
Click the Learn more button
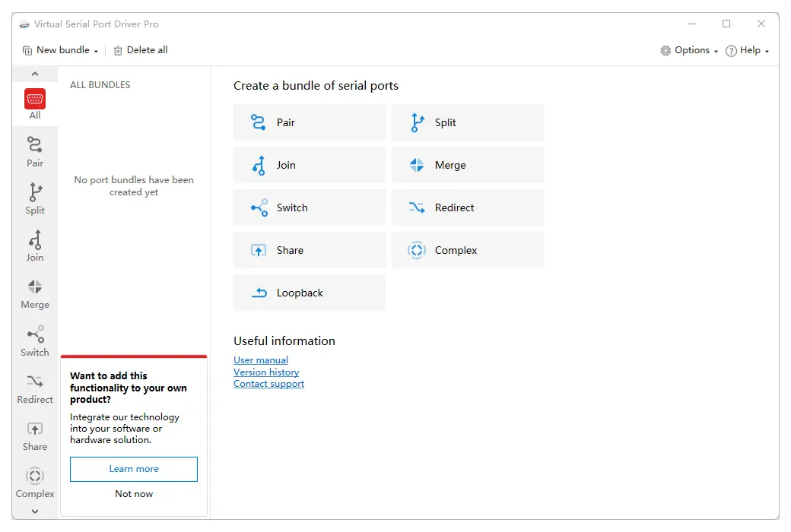click(134, 469)
